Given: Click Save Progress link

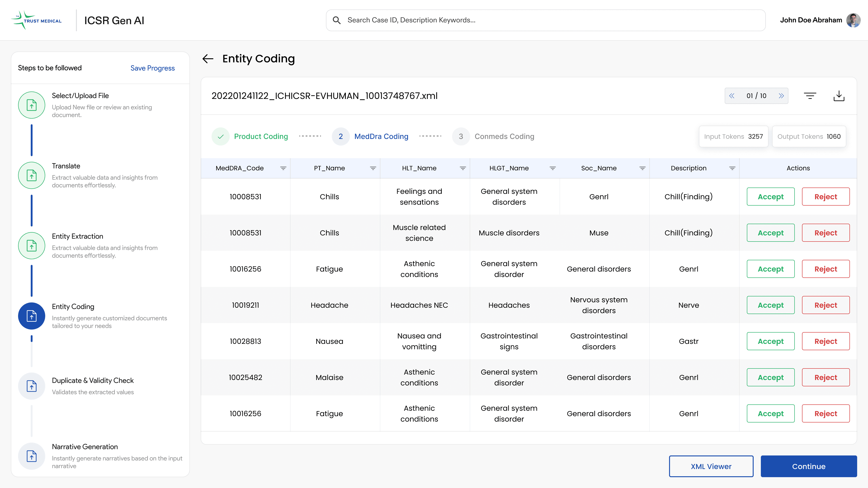Looking at the screenshot, I should pyautogui.click(x=153, y=68).
